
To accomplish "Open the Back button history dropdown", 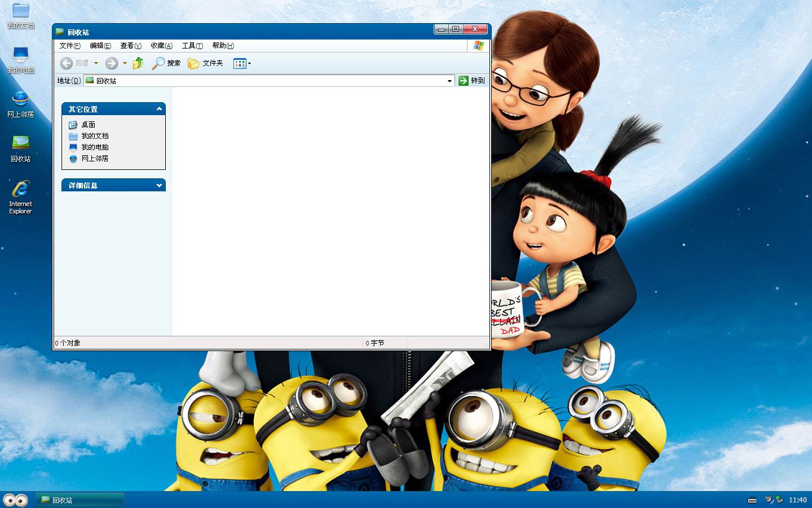I will click(96, 63).
